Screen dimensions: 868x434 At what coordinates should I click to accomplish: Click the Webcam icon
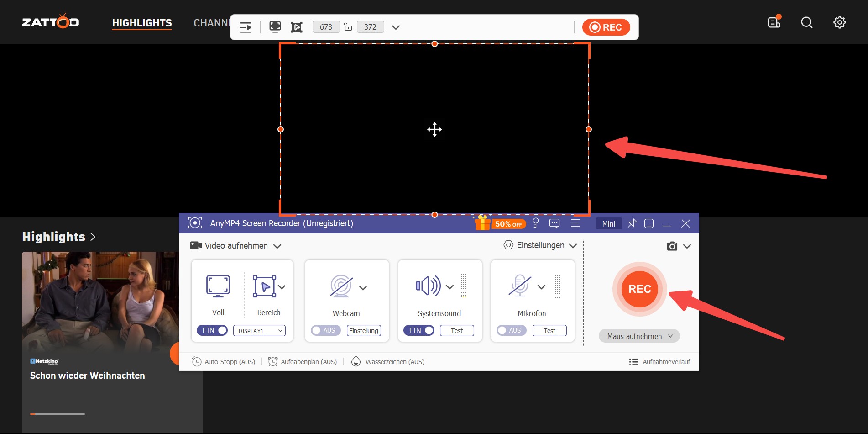[341, 287]
